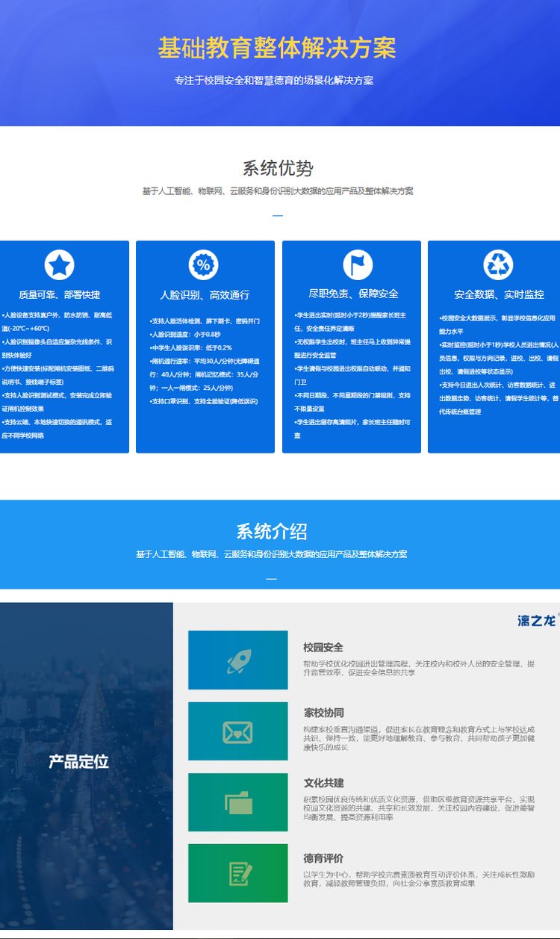
Task: Click the star icon above 质量可靠、部署快捷
Action: coord(59,265)
